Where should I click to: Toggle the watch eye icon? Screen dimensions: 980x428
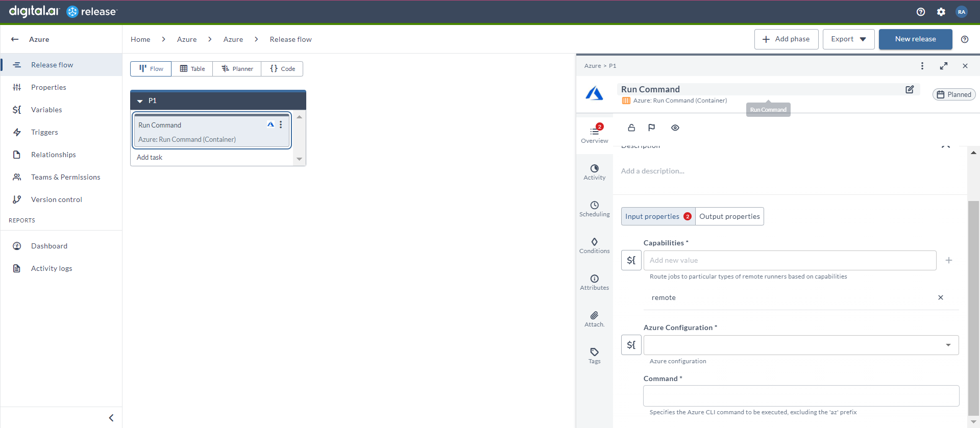[675, 128]
